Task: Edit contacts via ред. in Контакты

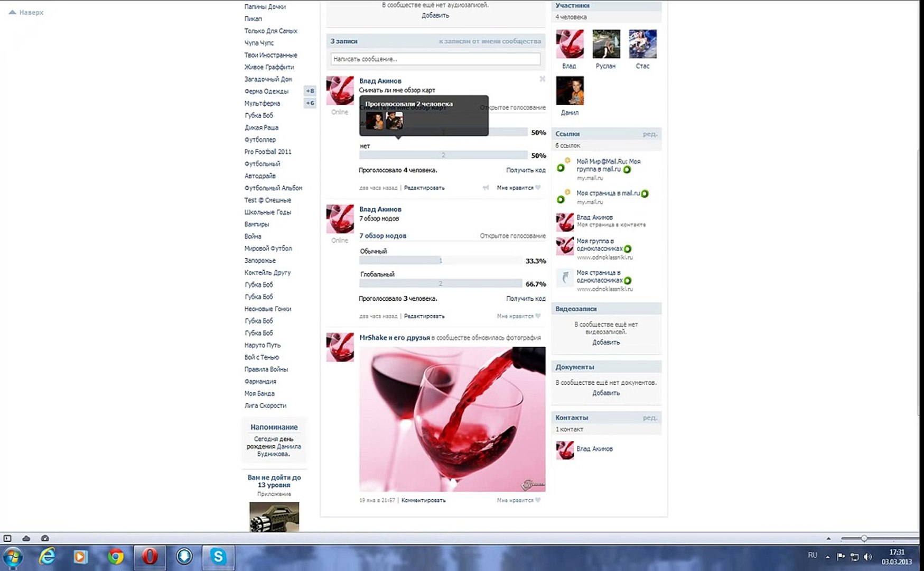Action: point(650,418)
